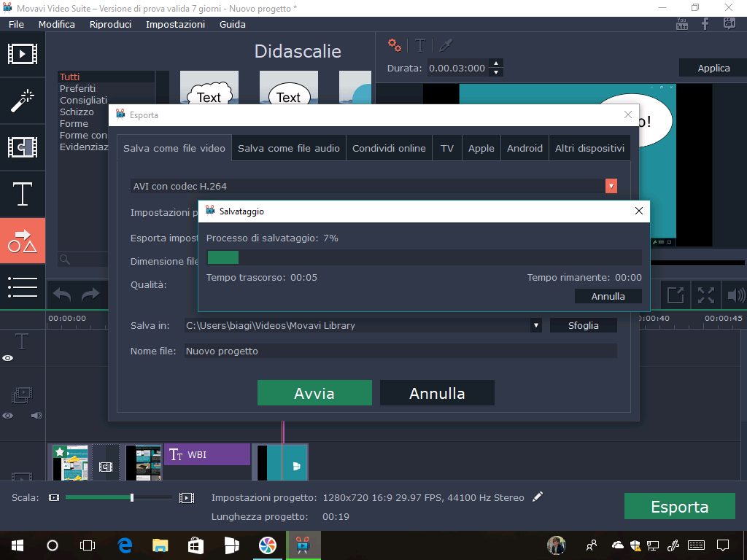Open the Riproduci menu
747x560 pixels.
[x=111, y=24]
